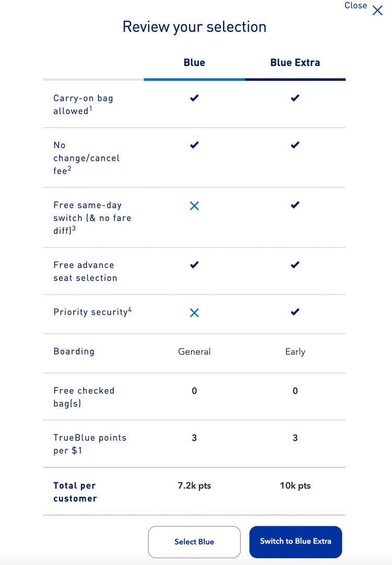
Task: Click the checkmark for priority security under Blue Extra
Action: [295, 312]
